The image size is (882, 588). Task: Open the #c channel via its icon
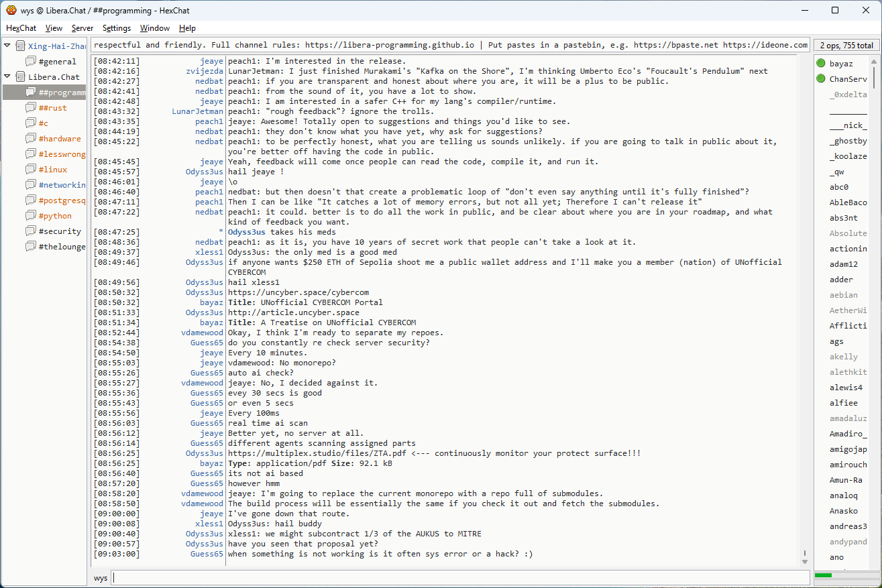click(x=31, y=123)
